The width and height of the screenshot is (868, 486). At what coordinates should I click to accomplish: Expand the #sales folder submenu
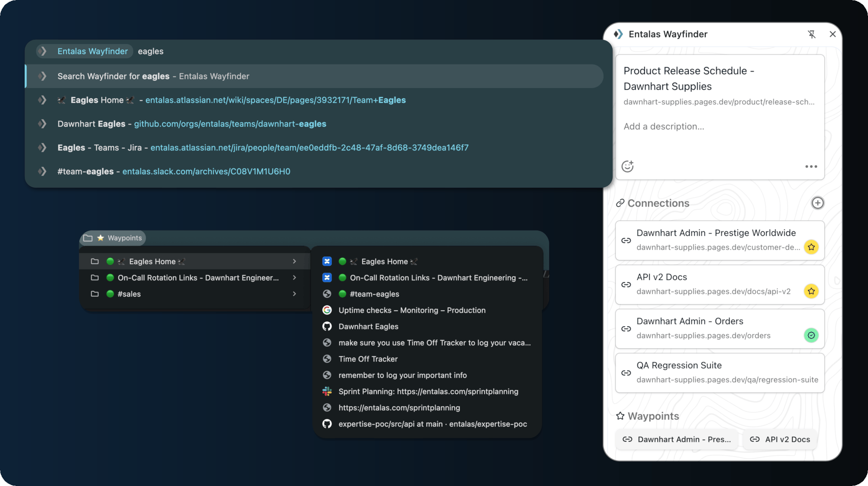295,294
